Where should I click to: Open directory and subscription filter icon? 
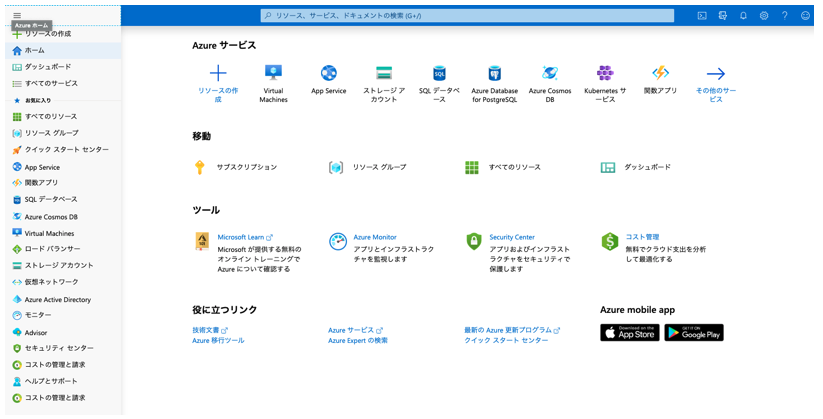pyautogui.click(x=723, y=16)
